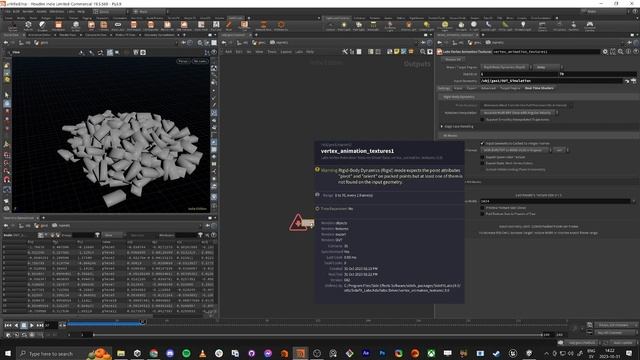
Task: Open Spotify from the taskbar
Action: pos(186,353)
